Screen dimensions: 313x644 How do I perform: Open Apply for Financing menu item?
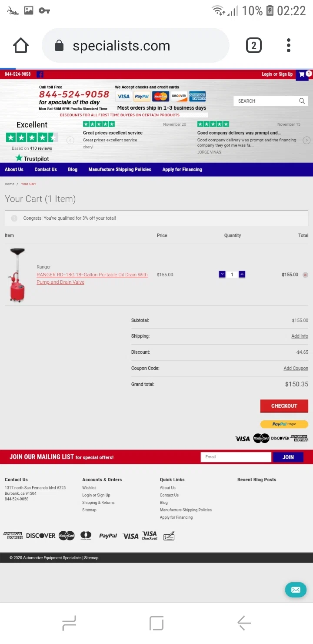coord(182,170)
